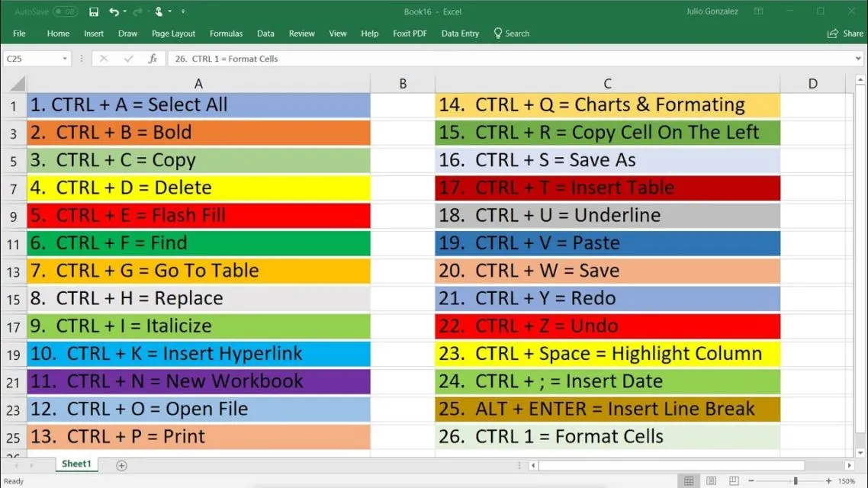Switch to the Formulas ribbon tab
The image size is (868, 488).
pos(226,34)
